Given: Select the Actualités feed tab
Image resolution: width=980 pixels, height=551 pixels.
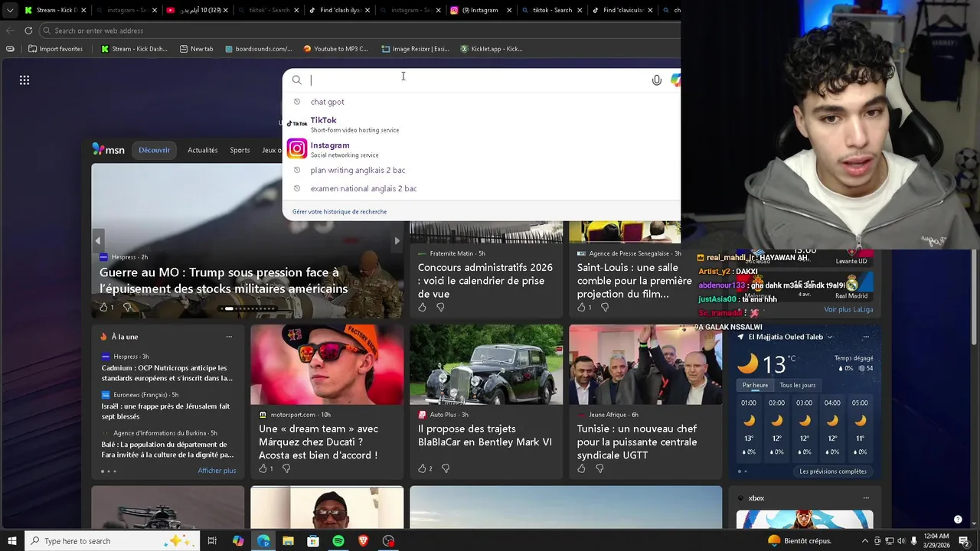Looking at the screenshot, I should click(203, 150).
